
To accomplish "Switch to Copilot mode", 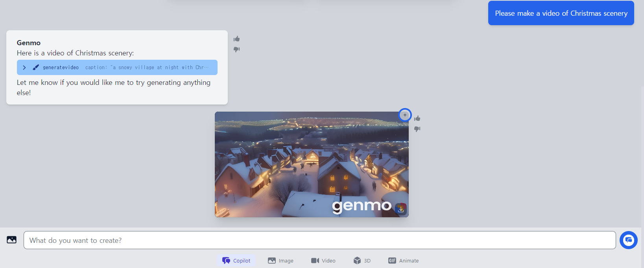I will [x=236, y=261].
